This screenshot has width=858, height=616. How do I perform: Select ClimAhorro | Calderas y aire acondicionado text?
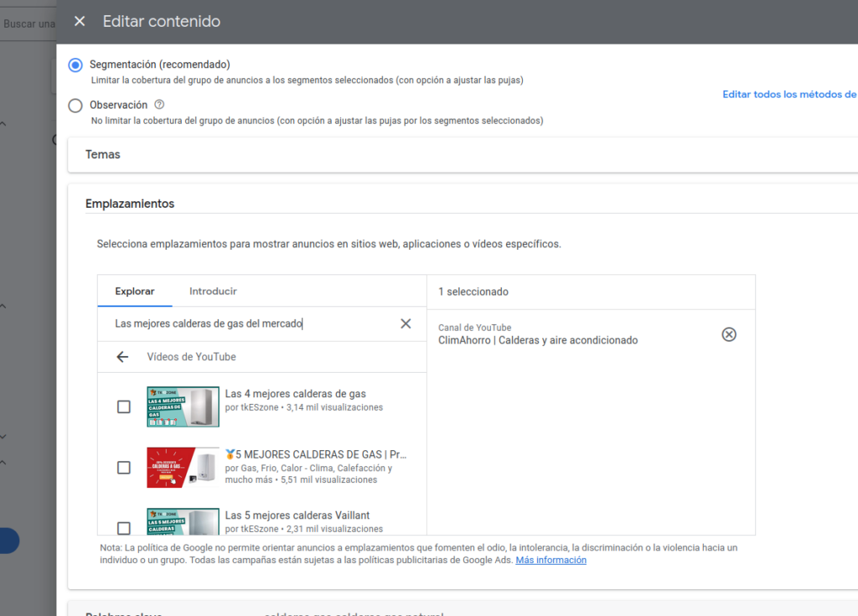click(x=538, y=340)
